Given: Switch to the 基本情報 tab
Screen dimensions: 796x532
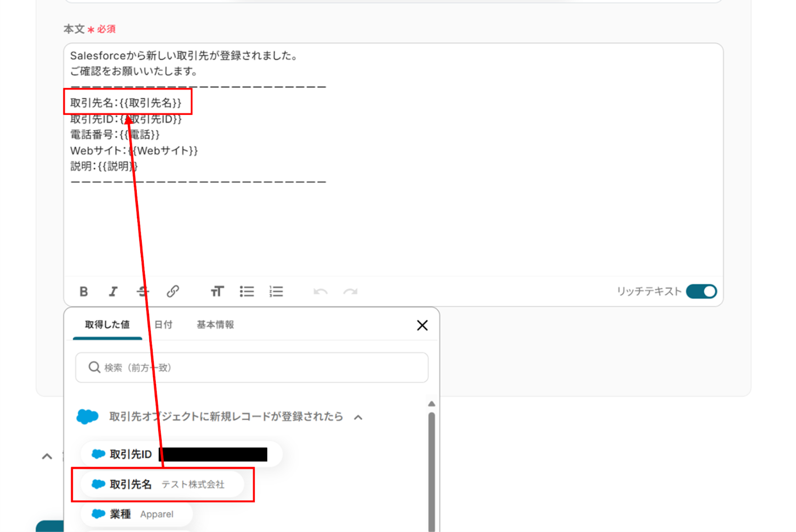Looking at the screenshot, I should tap(215, 325).
